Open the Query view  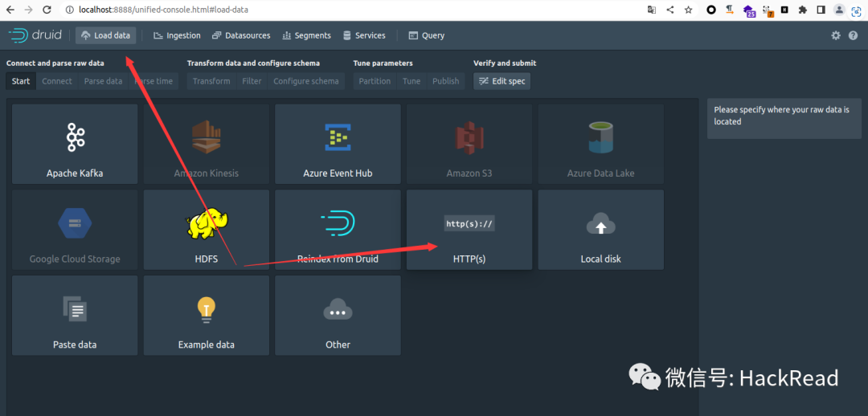(427, 35)
